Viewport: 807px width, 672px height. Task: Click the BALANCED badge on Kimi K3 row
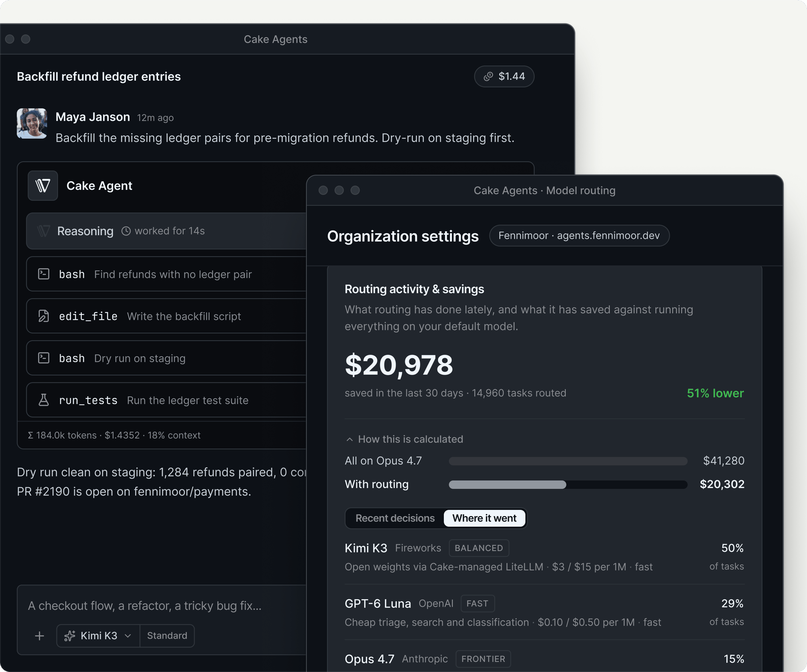tap(479, 548)
